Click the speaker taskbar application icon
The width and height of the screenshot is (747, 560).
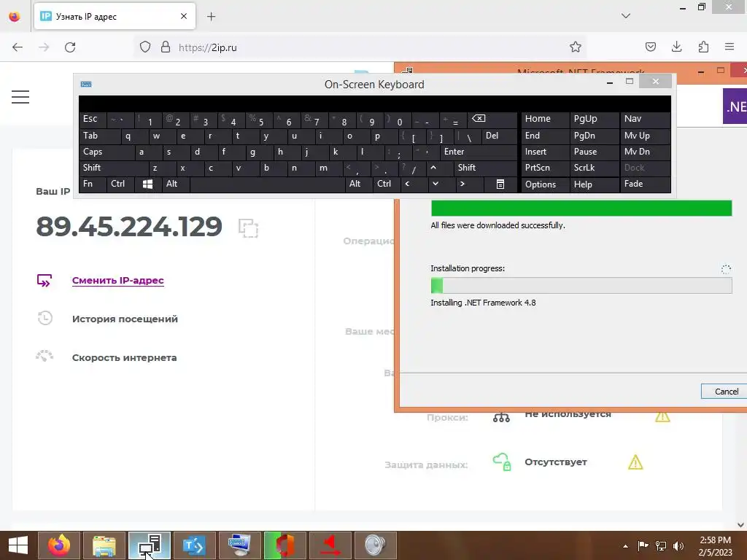[376, 545]
